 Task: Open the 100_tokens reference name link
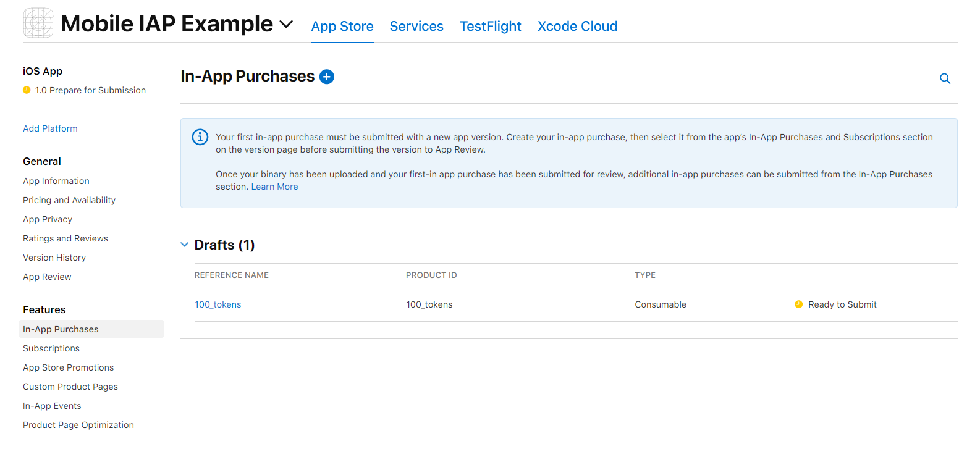click(218, 304)
